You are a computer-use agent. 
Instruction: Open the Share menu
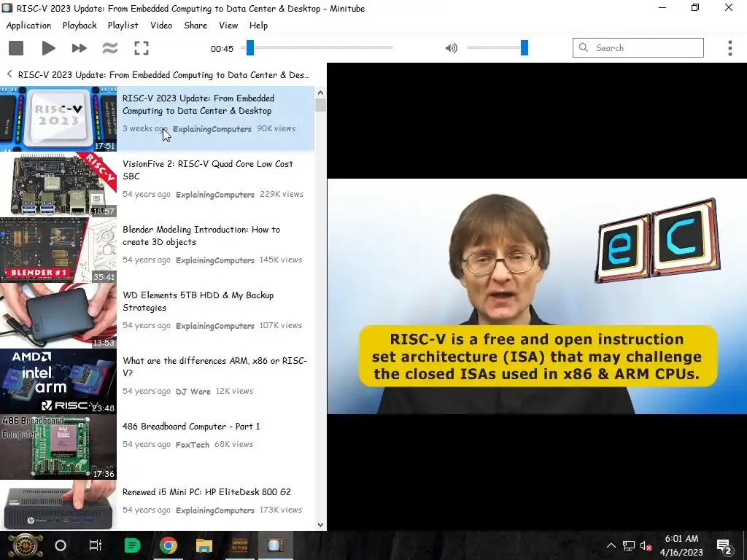coord(196,26)
